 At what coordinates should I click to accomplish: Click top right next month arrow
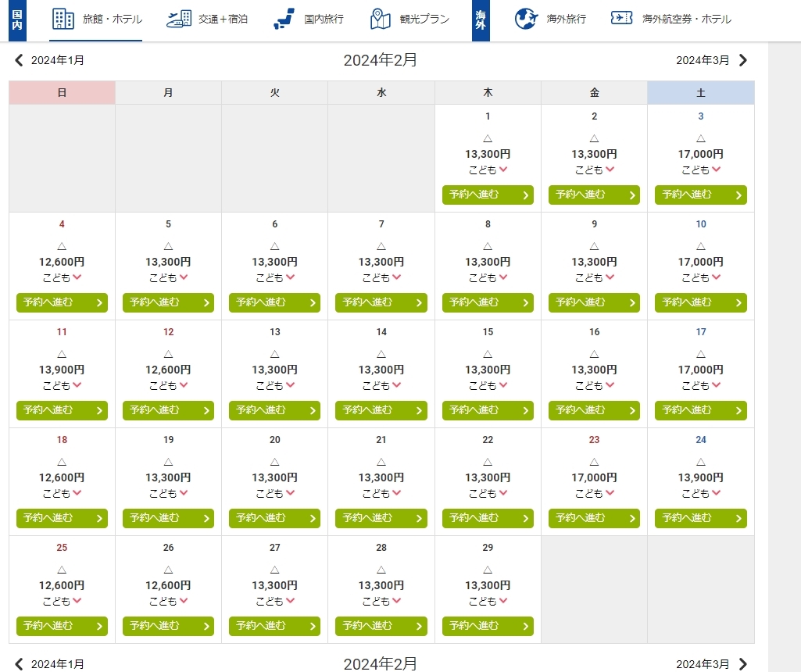743,60
